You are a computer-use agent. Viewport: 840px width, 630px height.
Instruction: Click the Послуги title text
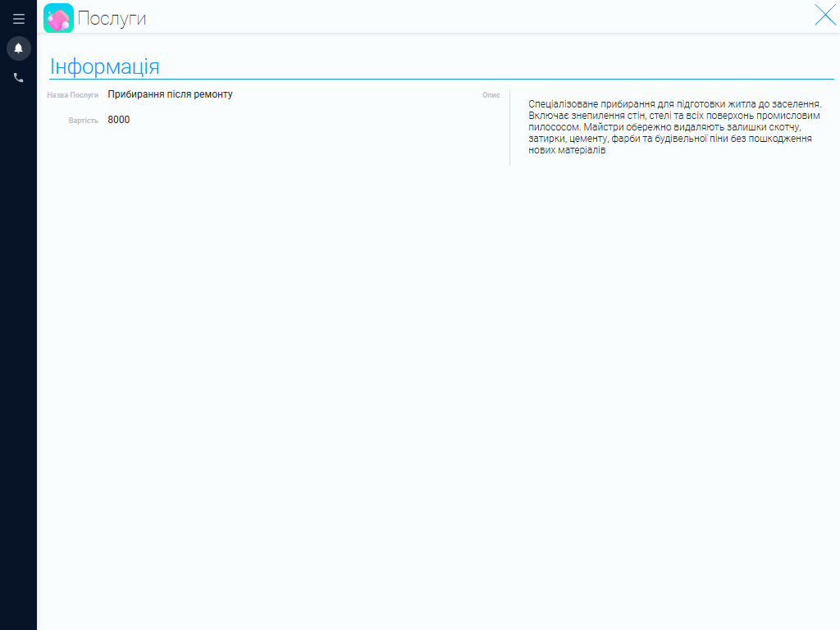(x=112, y=18)
